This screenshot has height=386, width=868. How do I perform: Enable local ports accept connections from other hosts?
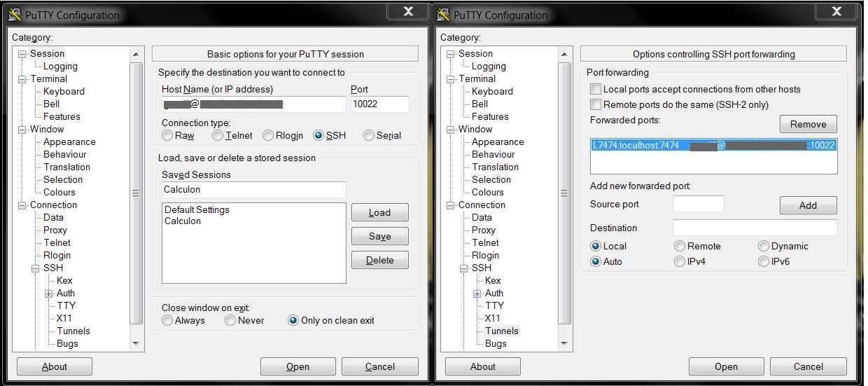(x=596, y=90)
